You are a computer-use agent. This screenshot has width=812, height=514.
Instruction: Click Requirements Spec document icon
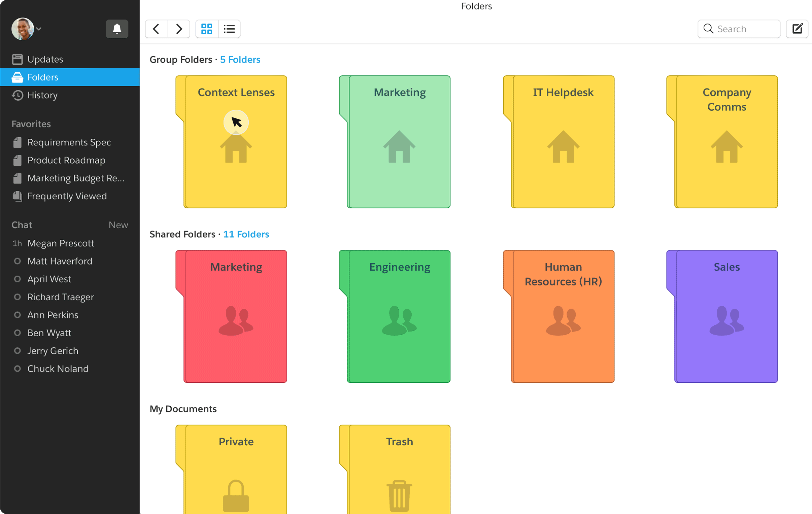[x=17, y=142]
